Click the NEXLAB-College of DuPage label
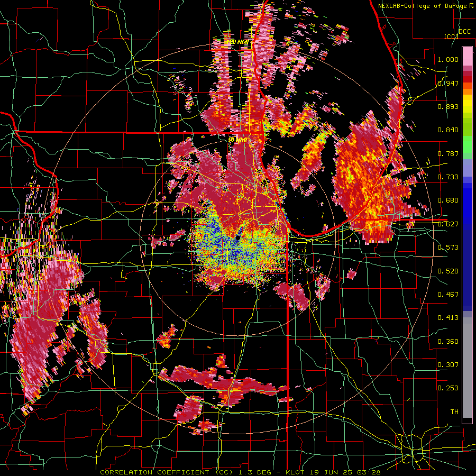Image resolution: width=476 pixels, height=476 pixels. coord(422,6)
